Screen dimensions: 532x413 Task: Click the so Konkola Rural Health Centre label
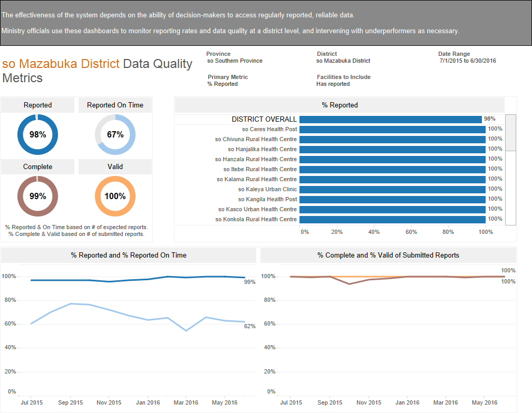[256, 219]
